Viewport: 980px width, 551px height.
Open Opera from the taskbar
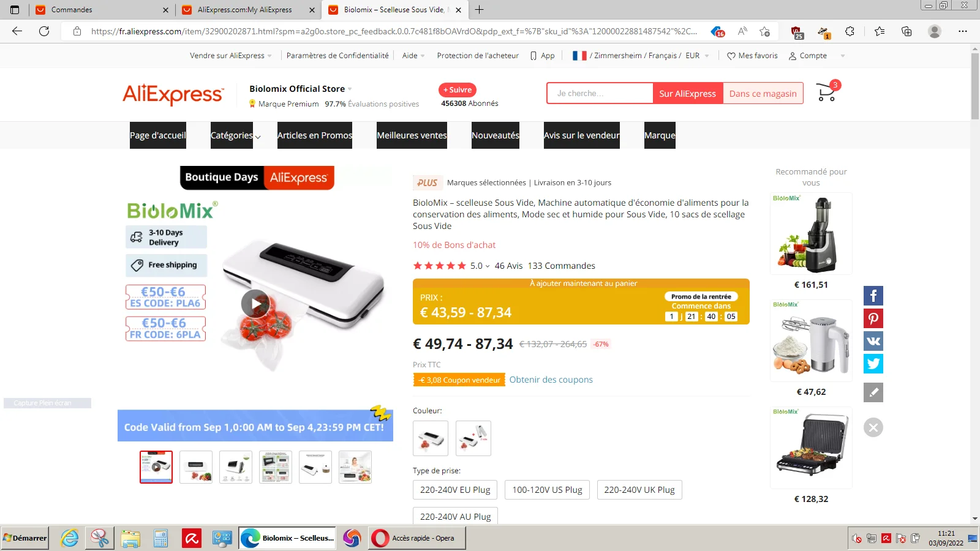[x=417, y=538]
